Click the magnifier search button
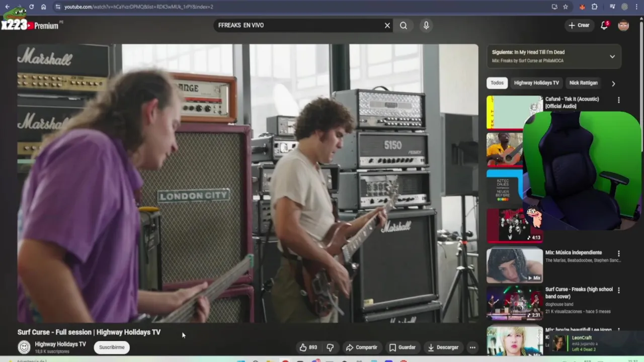This screenshot has height=362, width=644. (x=404, y=25)
